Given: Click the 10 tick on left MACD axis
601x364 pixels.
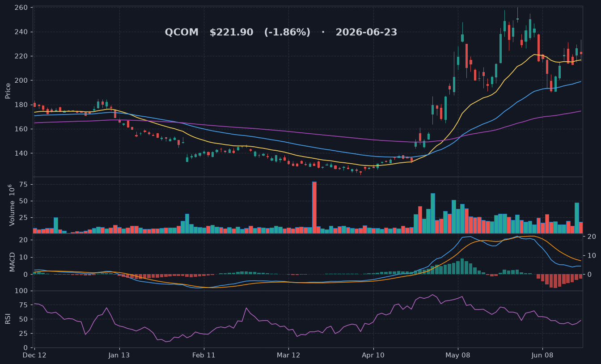Looking at the screenshot, I should [24, 257].
